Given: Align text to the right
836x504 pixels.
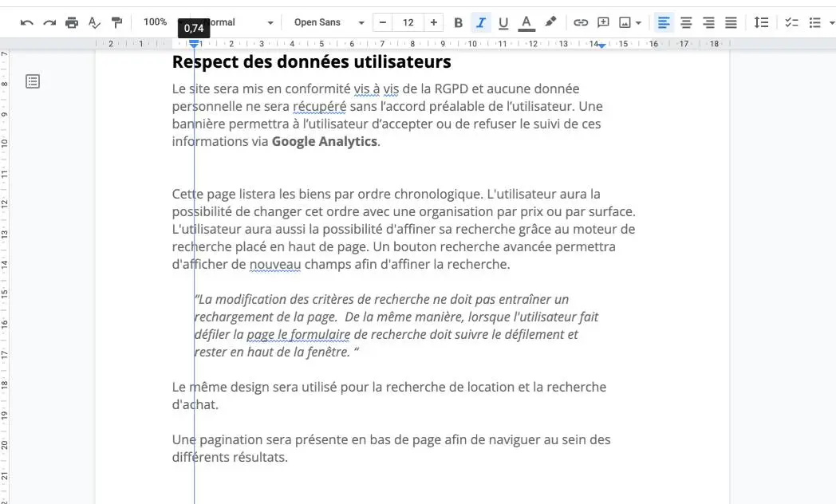Looking at the screenshot, I should [x=708, y=22].
